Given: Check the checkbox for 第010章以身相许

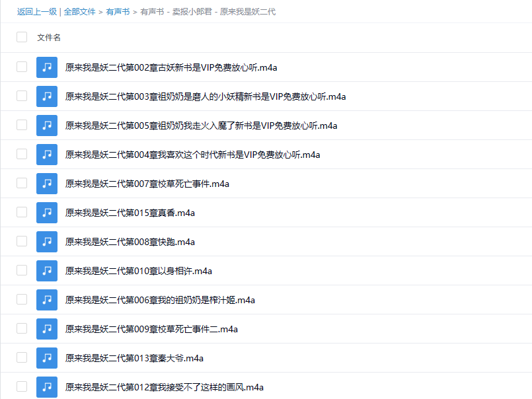Looking at the screenshot, I should 22,270.
